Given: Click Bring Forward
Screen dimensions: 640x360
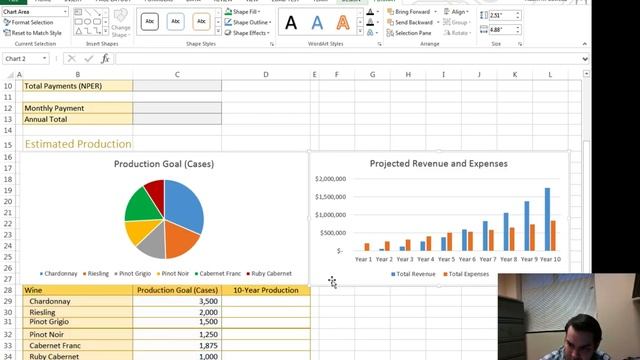Looking at the screenshot, I should (408, 12).
